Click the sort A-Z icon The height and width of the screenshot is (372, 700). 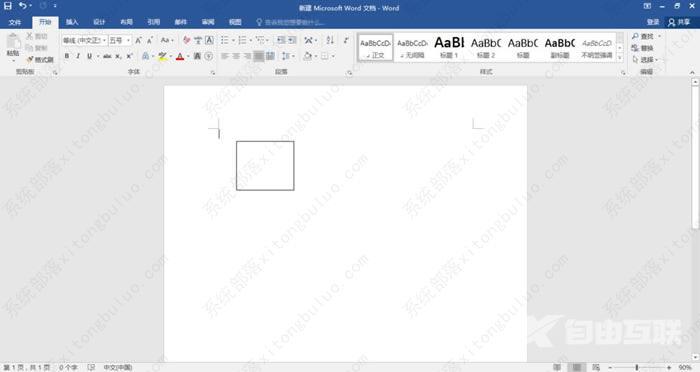pos(330,41)
